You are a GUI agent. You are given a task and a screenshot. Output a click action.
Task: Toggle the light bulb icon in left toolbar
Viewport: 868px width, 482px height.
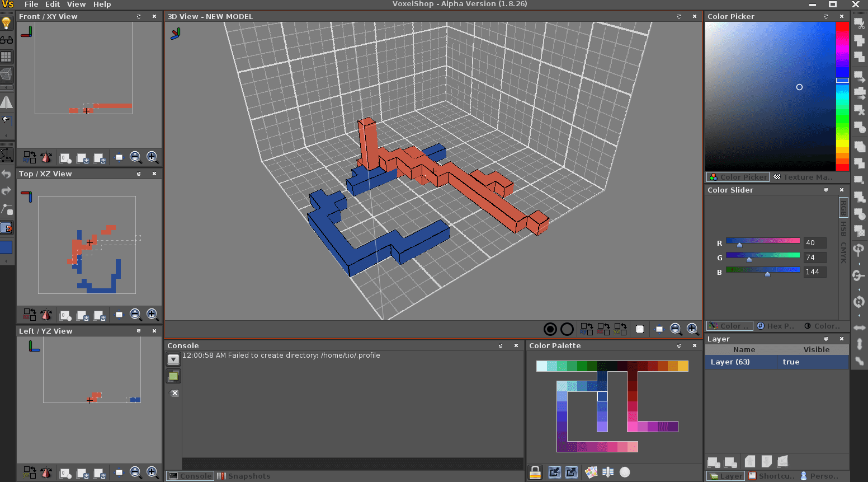pyautogui.click(x=6, y=24)
